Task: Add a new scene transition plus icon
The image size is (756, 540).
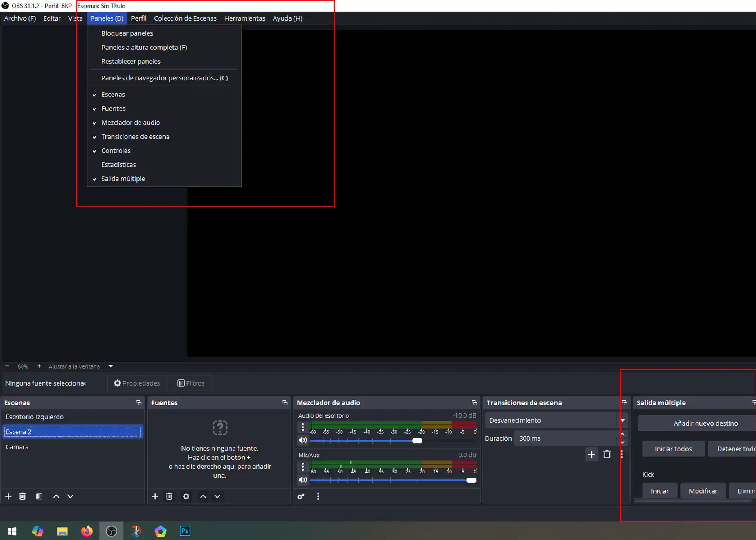Action: 591,454
